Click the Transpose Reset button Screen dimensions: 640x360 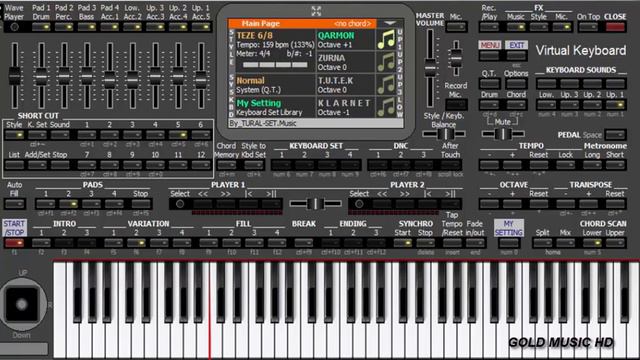(x=615, y=203)
